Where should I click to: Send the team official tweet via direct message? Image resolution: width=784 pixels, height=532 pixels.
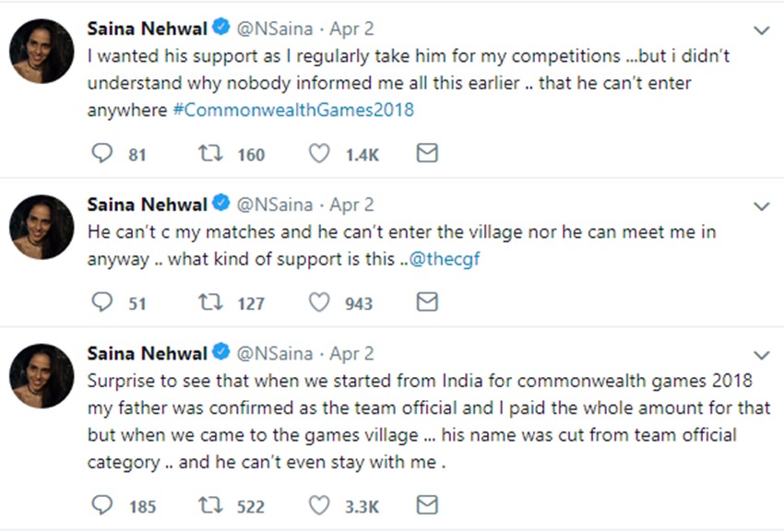426,505
